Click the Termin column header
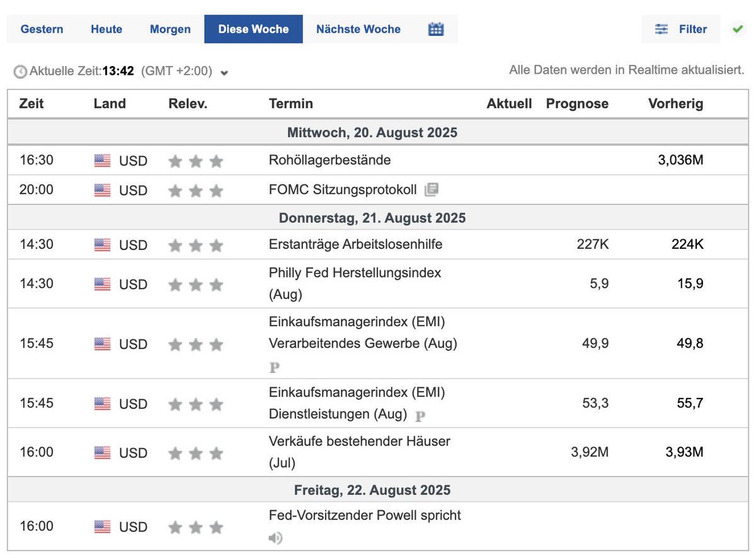This screenshot has width=756, height=558. [291, 104]
